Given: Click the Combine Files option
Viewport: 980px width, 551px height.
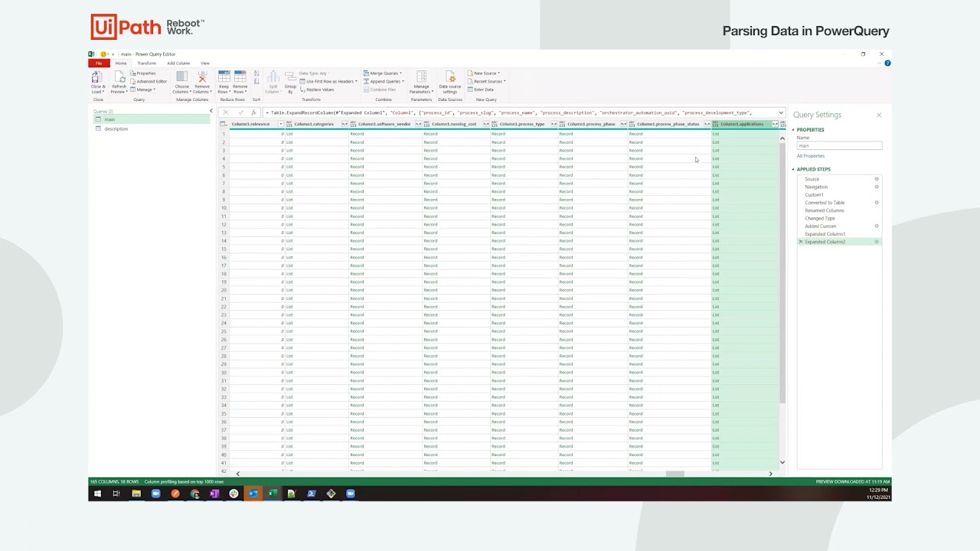Looking at the screenshot, I should [380, 90].
